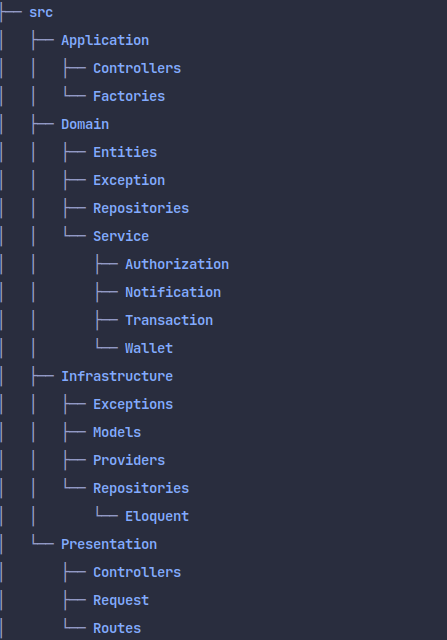447x640 pixels.
Task: Select Controllers under Application
Action: [x=137, y=69]
